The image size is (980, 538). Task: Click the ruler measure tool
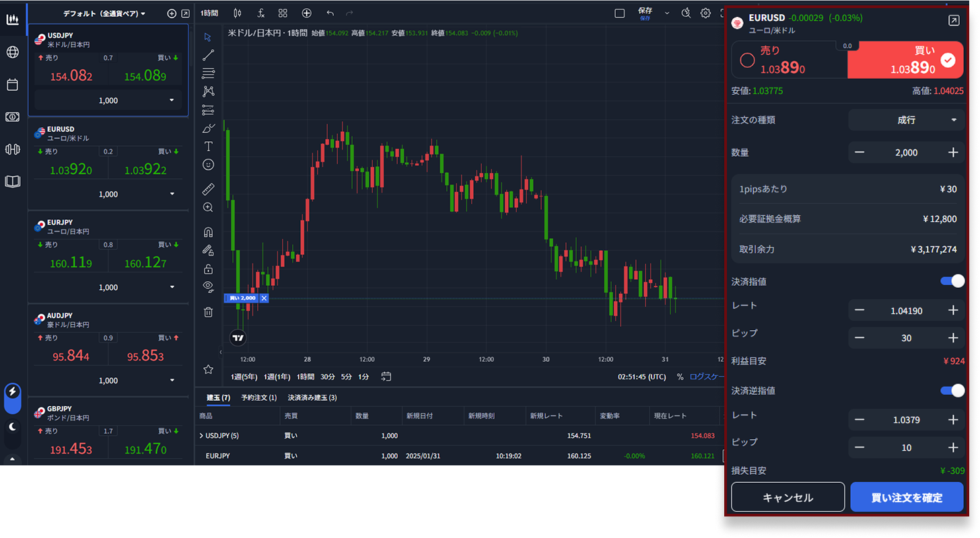209,189
